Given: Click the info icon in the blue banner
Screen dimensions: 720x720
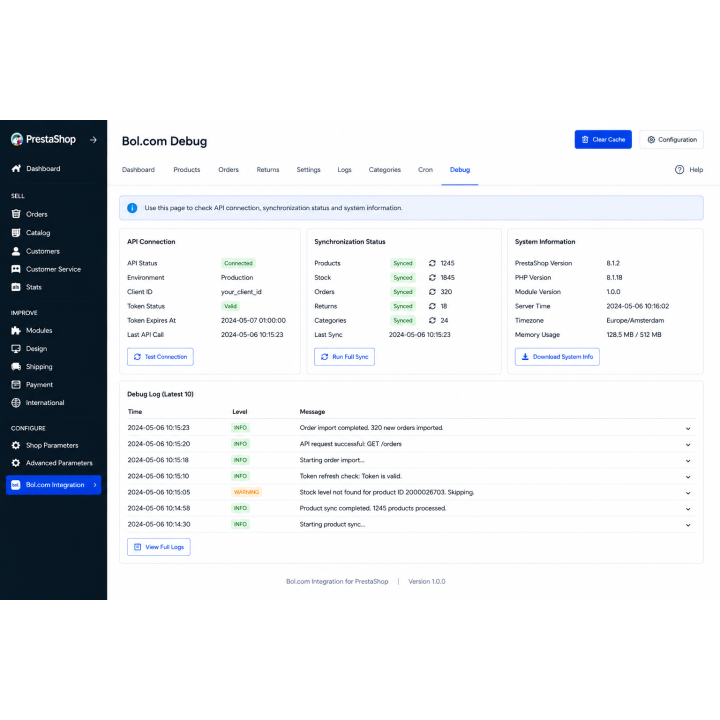Looking at the screenshot, I should [132, 208].
